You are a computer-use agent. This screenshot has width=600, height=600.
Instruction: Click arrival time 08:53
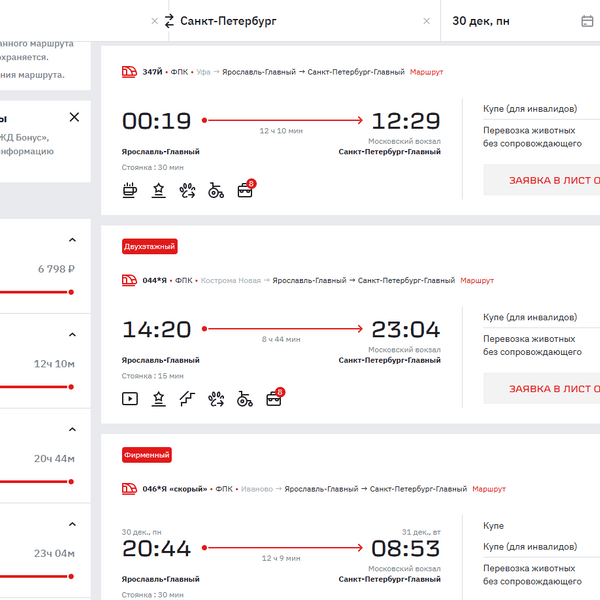[x=406, y=548]
